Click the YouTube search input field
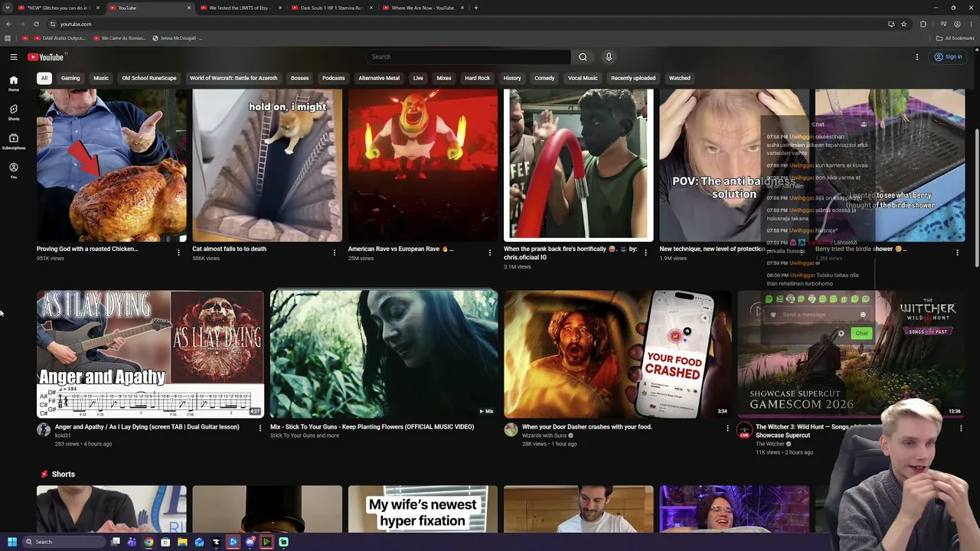The height and width of the screenshot is (551, 980). pyautogui.click(x=468, y=57)
